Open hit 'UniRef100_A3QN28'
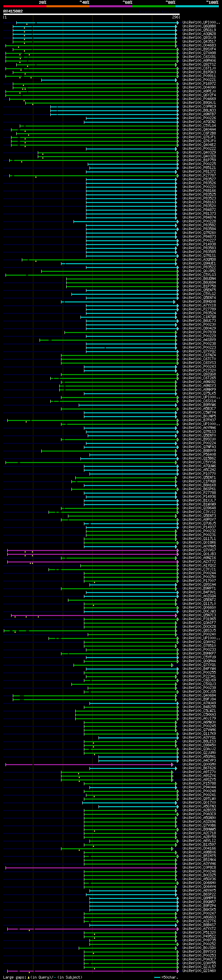This screenshot has width=222, height=980. [x=199, y=34]
